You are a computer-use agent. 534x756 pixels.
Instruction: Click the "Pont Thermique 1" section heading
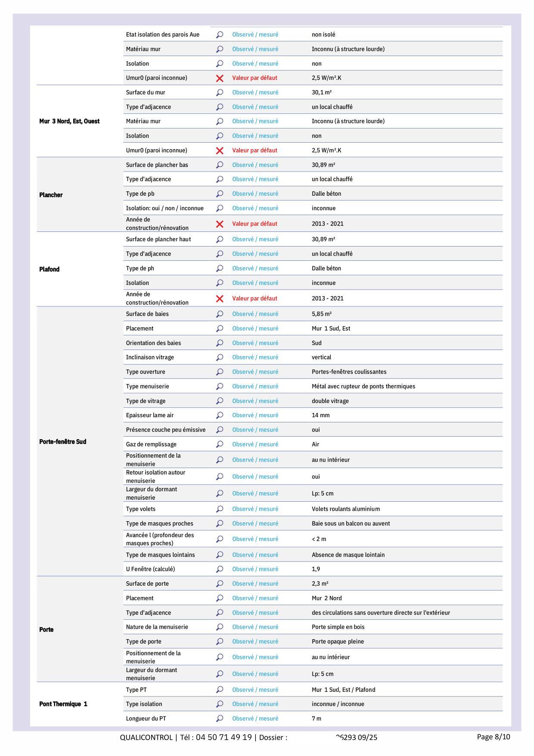point(63,704)
